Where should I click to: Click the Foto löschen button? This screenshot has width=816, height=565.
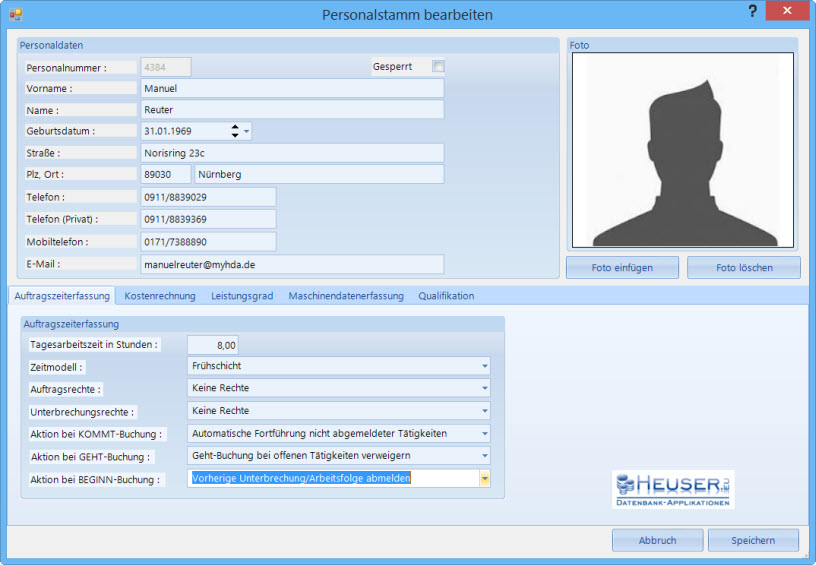coord(744,267)
